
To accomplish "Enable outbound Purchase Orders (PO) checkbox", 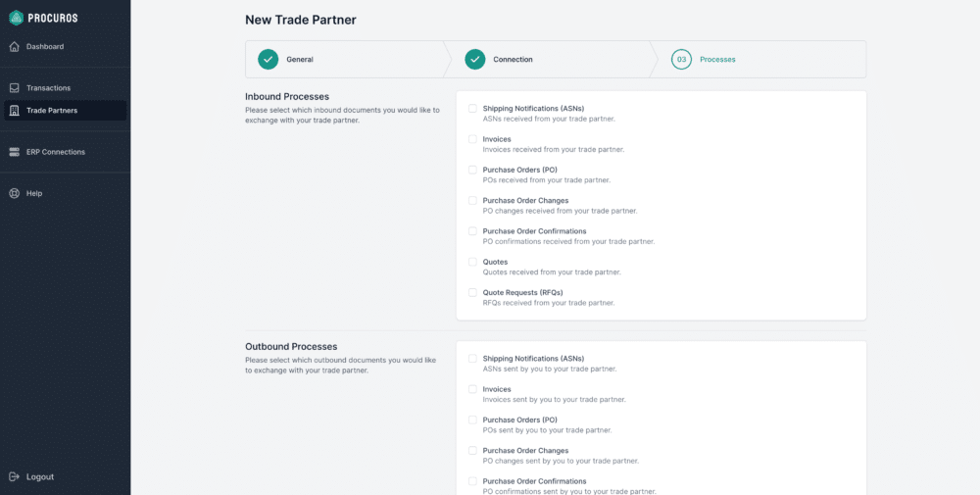I will (472, 420).
